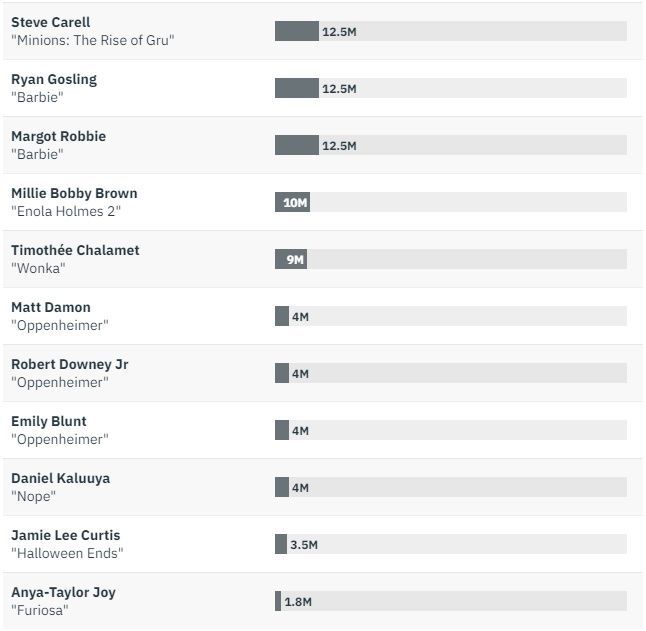646x631 pixels.
Task: Click the Jamie Lee Curtis name
Action: point(65,535)
